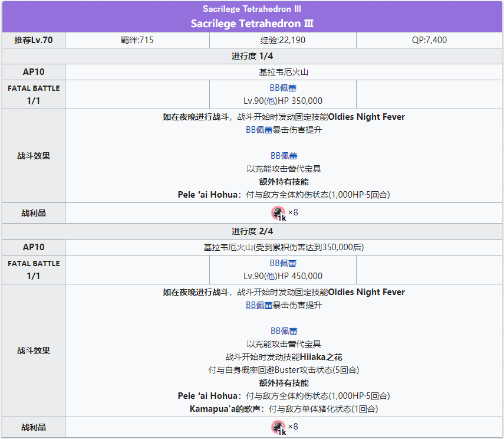Click 他 class link in HP 450,000 row
504x439 pixels.
pos(271,276)
